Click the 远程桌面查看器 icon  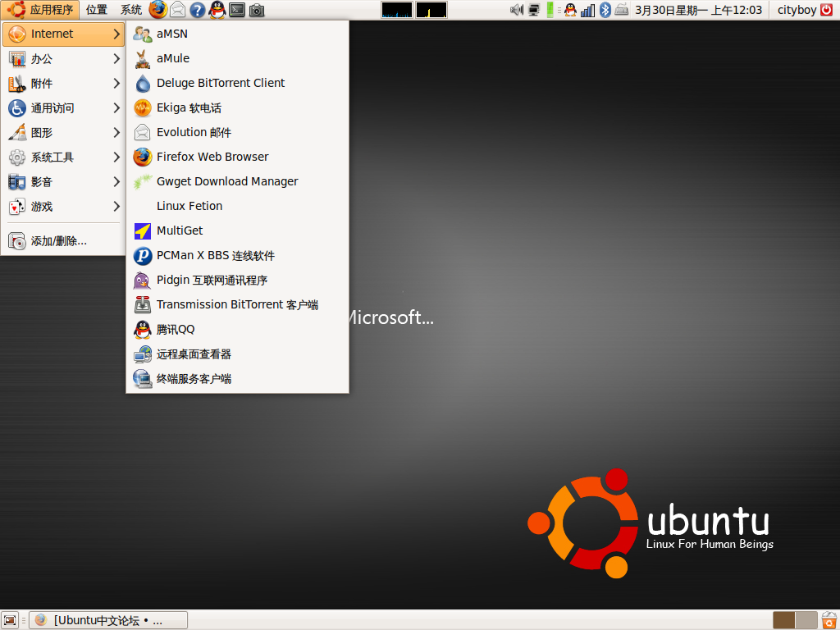point(143,354)
